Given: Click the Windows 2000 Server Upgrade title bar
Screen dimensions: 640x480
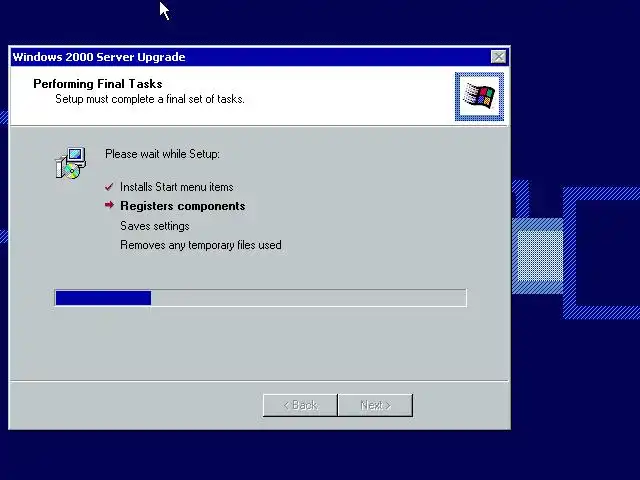Looking at the screenshot, I should point(260,57).
